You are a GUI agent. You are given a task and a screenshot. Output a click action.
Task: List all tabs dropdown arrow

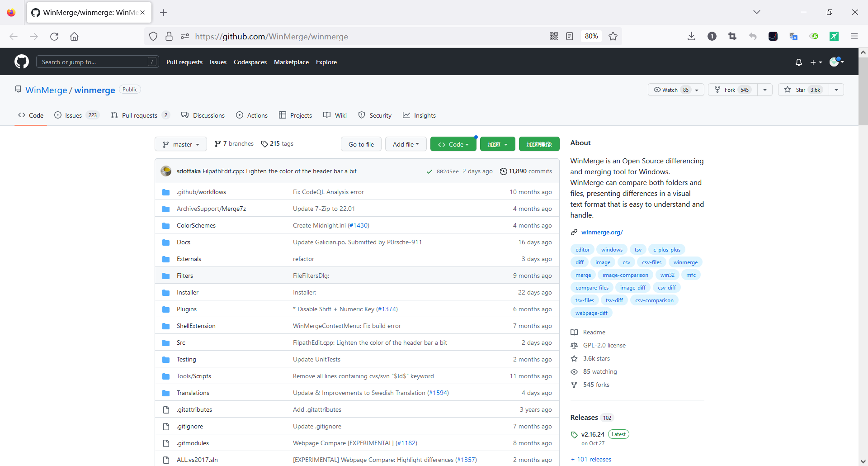point(757,12)
